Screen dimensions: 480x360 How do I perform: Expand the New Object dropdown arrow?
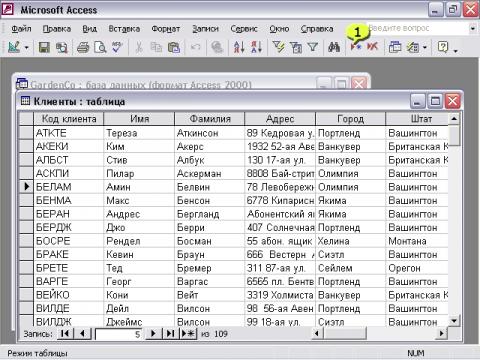coord(425,48)
